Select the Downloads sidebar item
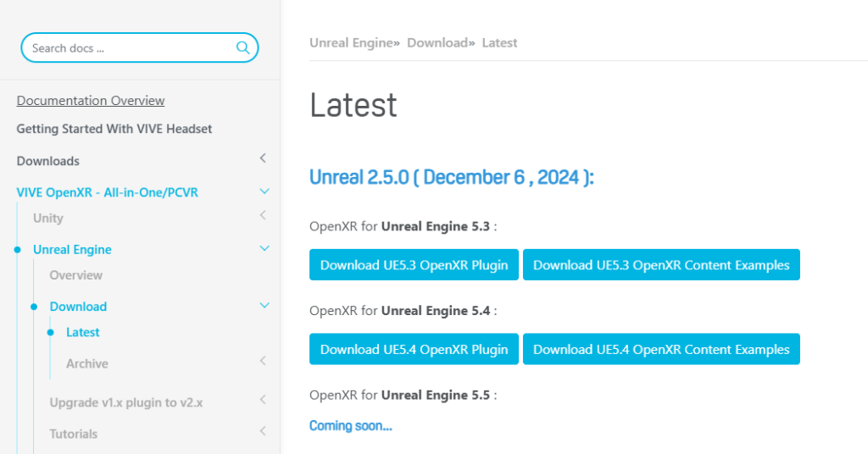Image resolution: width=868 pixels, height=454 pixels. (x=48, y=161)
